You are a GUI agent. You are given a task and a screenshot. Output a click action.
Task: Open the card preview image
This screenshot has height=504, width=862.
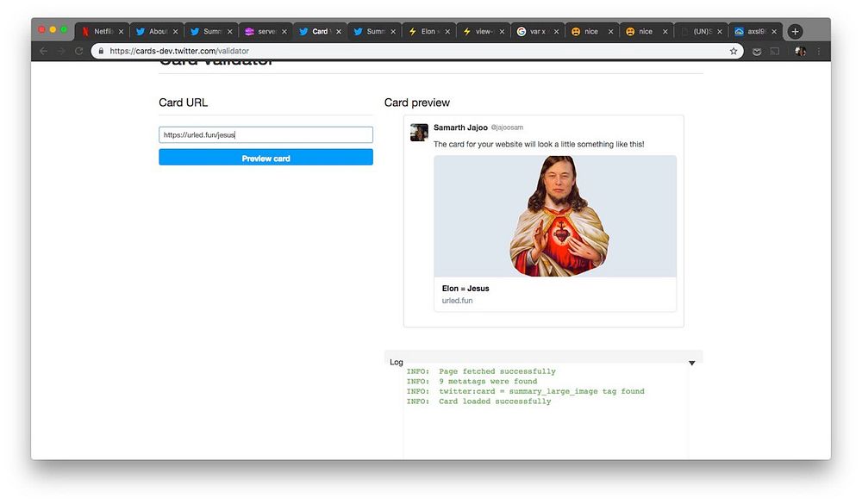pyautogui.click(x=554, y=216)
